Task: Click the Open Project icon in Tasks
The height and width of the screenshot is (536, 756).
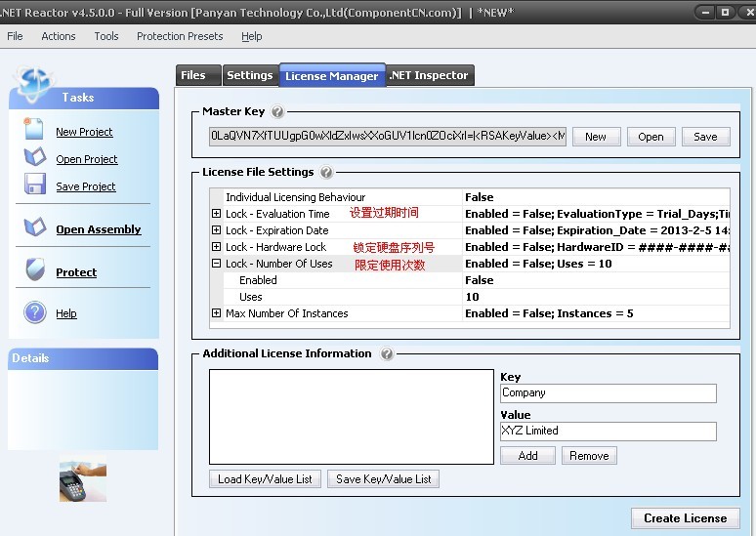Action: pyautogui.click(x=35, y=157)
